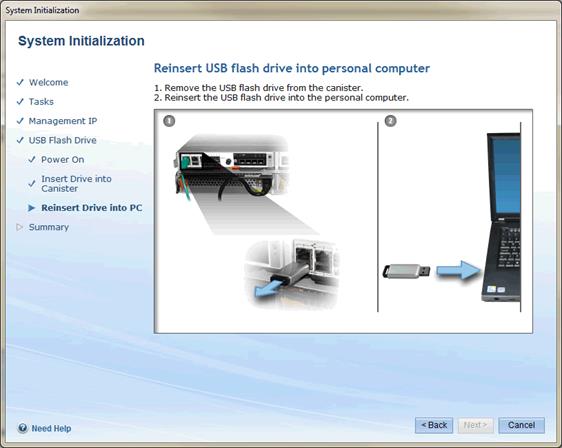
Task: Click the checkmark beside Management IP
Action: point(20,121)
